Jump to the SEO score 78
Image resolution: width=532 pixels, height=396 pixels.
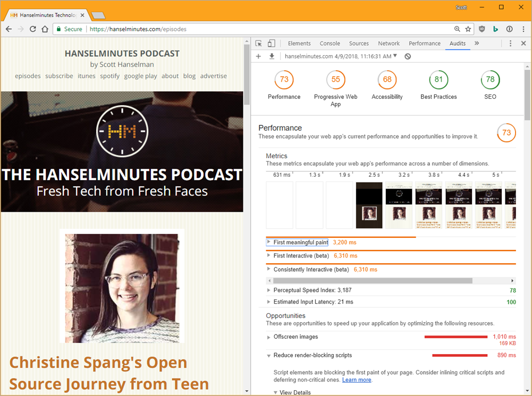(x=490, y=80)
